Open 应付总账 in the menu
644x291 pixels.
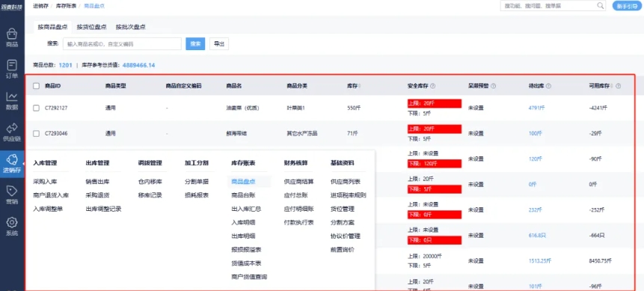pyautogui.click(x=295, y=195)
